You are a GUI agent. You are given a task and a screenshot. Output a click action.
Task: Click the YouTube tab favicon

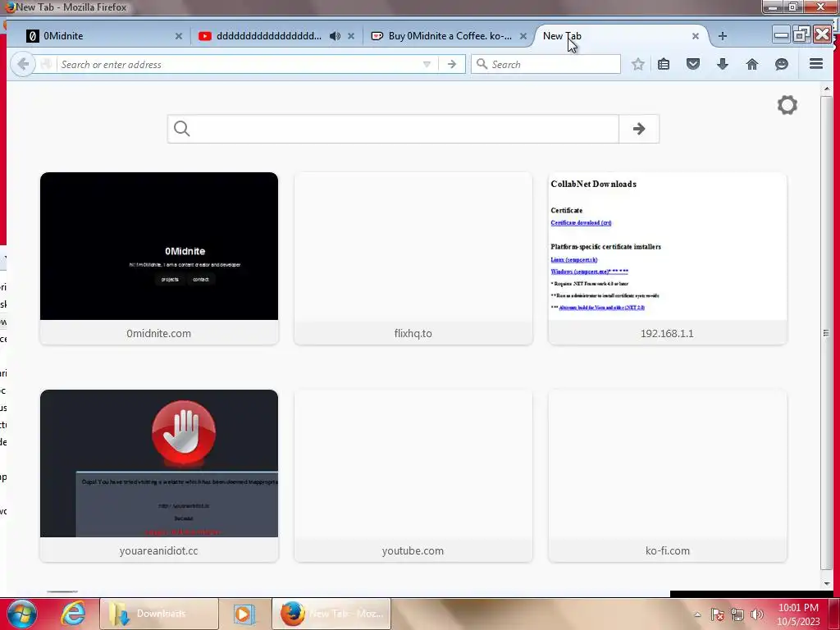tap(204, 36)
